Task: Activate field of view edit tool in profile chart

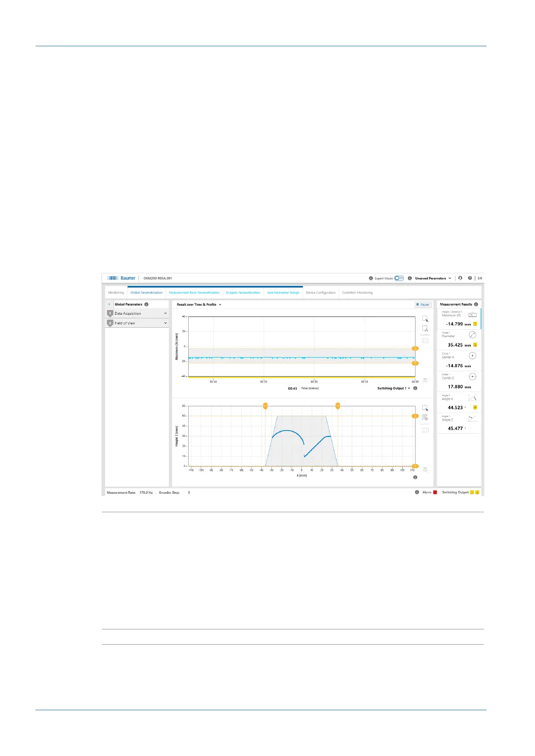Action: point(425,418)
